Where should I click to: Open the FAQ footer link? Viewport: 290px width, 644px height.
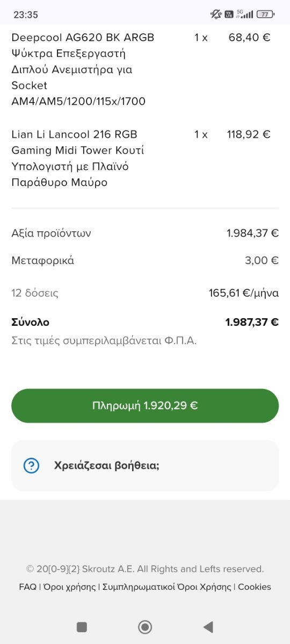click(28, 587)
